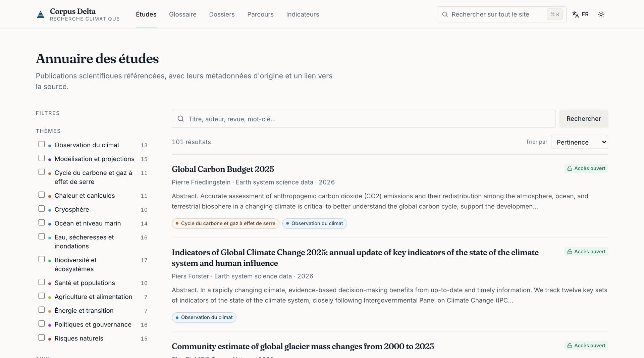The height and width of the screenshot is (358, 644).
Task: Focus the site-wide search field
Action: pyautogui.click(x=501, y=14)
